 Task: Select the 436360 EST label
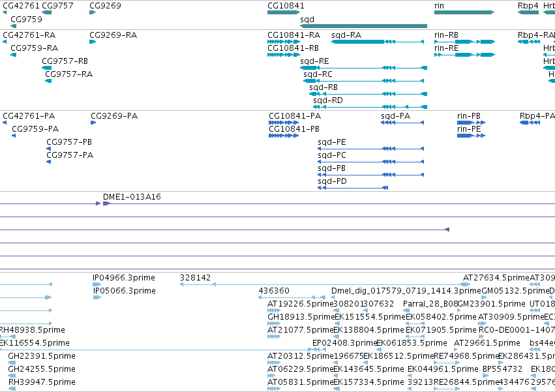pos(274,291)
